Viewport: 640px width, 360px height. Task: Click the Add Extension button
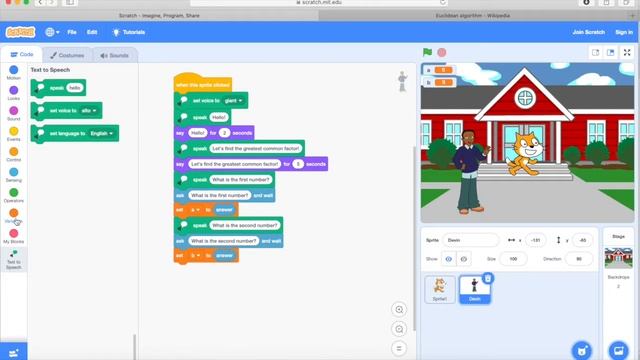(x=13, y=352)
